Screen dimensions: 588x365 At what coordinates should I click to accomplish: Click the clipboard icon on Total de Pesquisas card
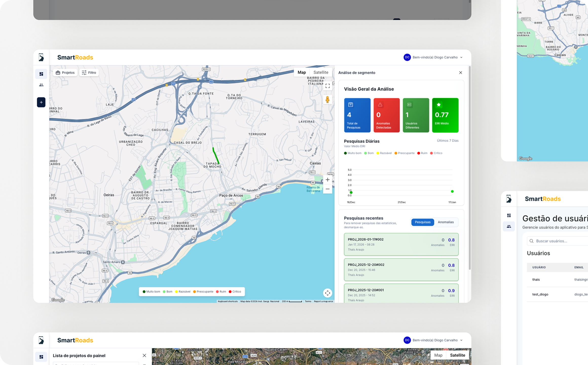pos(351,104)
